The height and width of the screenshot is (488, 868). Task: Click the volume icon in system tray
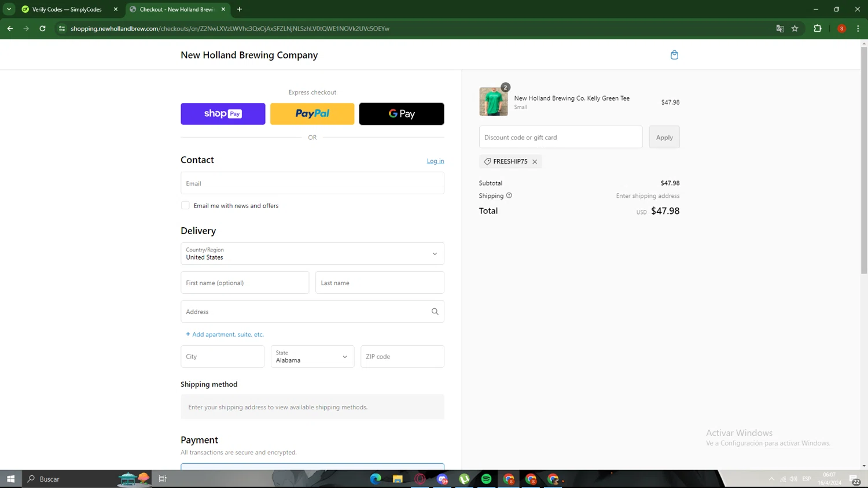click(793, 479)
